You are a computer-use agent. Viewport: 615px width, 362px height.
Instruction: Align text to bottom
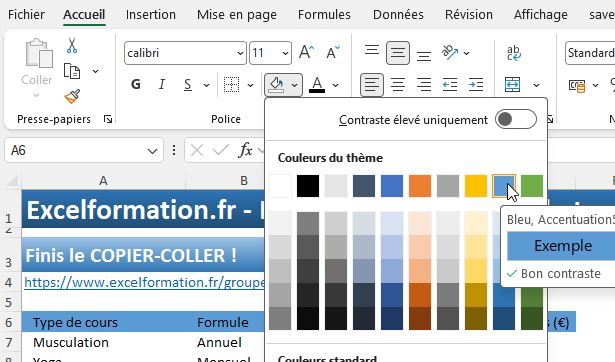coord(424,56)
